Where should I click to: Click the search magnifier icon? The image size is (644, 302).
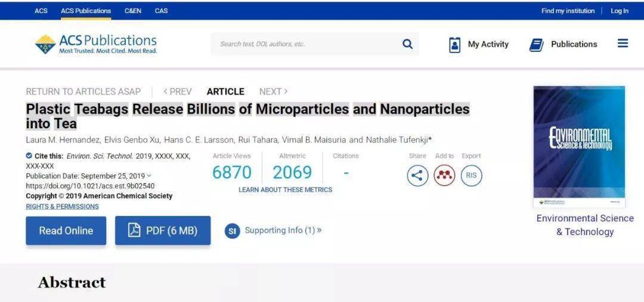[407, 44]
